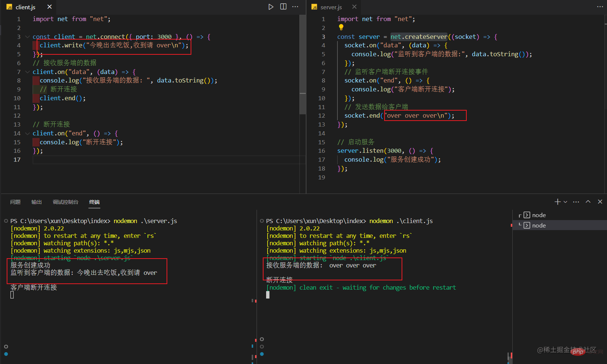This screenshot has width=607, height=364.
Task: Click the lightbulb quick-fix icon in server.js
Action: pos(341,27)
